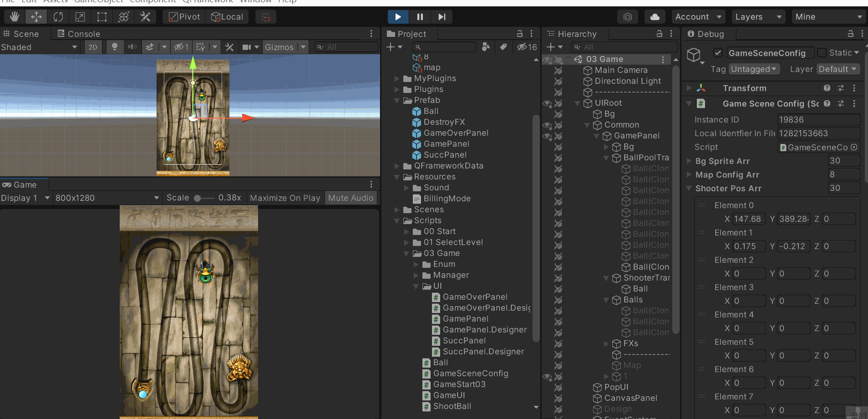Screen dimensions: 868x419
Task: Uncheck GameSceneConfig active checkbox
Action: pos(718,53)
